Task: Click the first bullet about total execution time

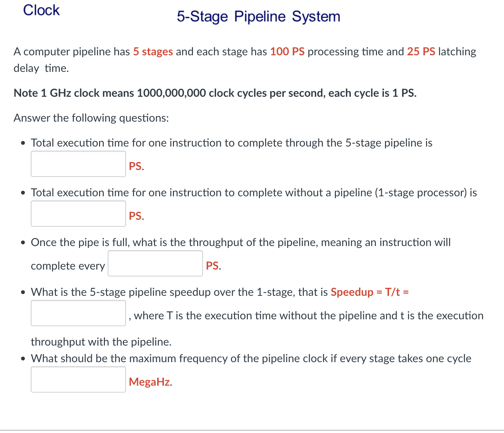Action: [x=231, y=143]
